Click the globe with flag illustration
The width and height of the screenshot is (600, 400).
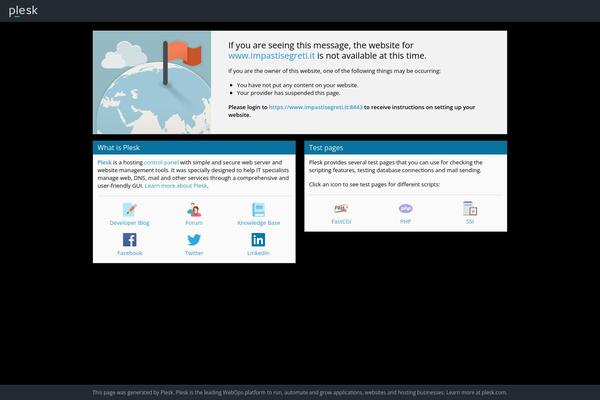click(152, 82)
